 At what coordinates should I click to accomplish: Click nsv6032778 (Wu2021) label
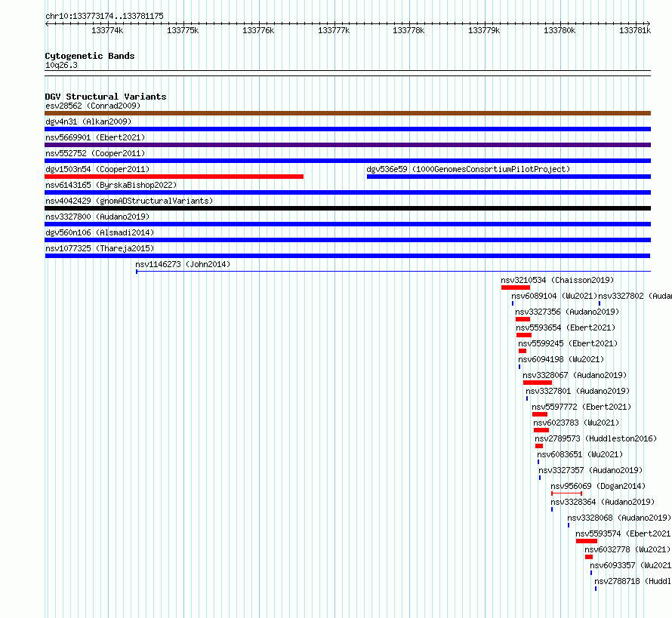point(627,549)
